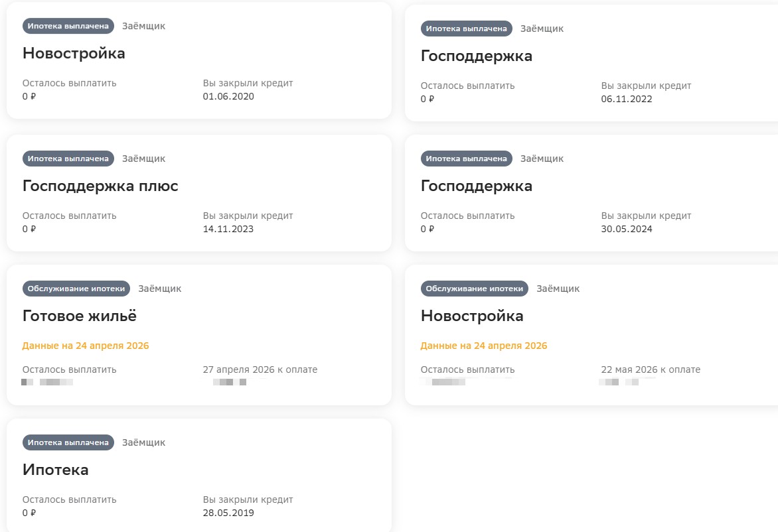Click Обслуживание ипотеки badge on Готовое жильё
The height and width of the screenshot is (532, 778).
coord(76,289)
